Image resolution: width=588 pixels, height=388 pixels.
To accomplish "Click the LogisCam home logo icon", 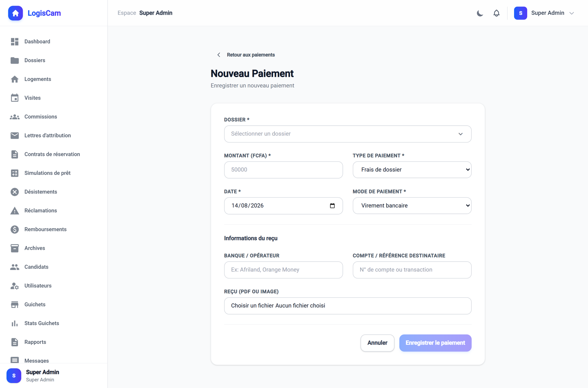I will pyautogui.click(x=15, y=13).
